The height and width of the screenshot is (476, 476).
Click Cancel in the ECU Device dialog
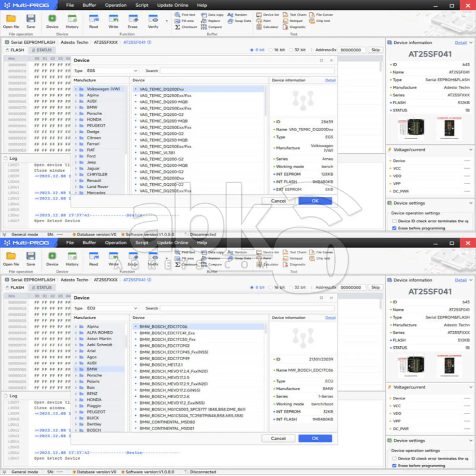click(278, 438)
